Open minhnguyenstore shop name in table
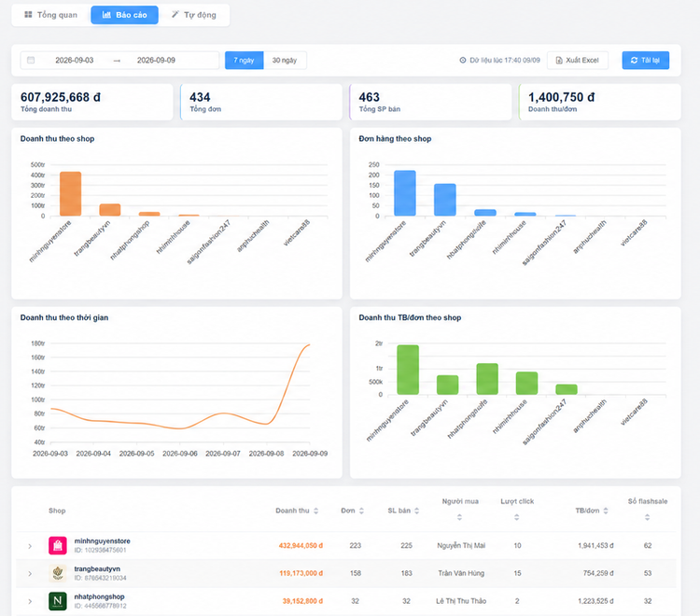Viewport: 700px width, 616px height. tap(103, 541)
